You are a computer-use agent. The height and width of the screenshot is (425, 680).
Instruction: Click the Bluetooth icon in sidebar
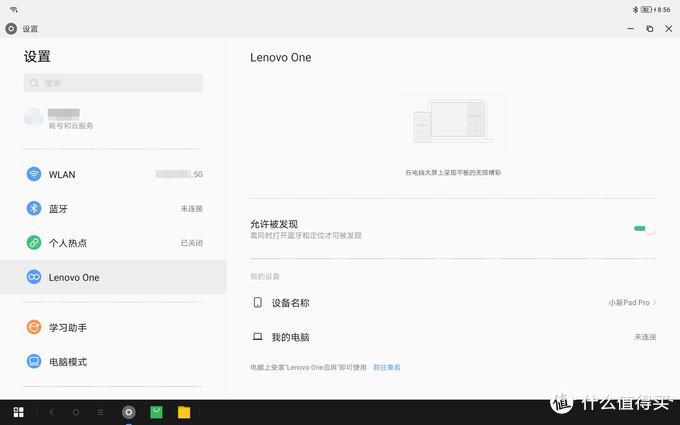[34, 208]
